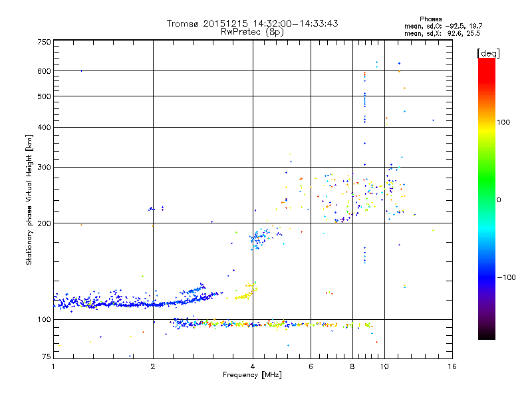532x399 pixels.
Task: Click the y-axis tick label '100'
Action: (x=44, y=319)
